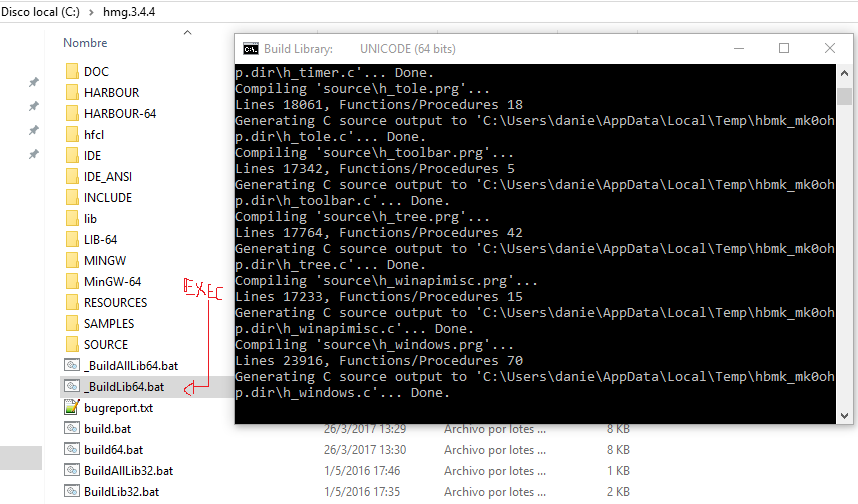858x504 pixels.
Task: Close the Build Library console window
Action: (x=830, y=48)
